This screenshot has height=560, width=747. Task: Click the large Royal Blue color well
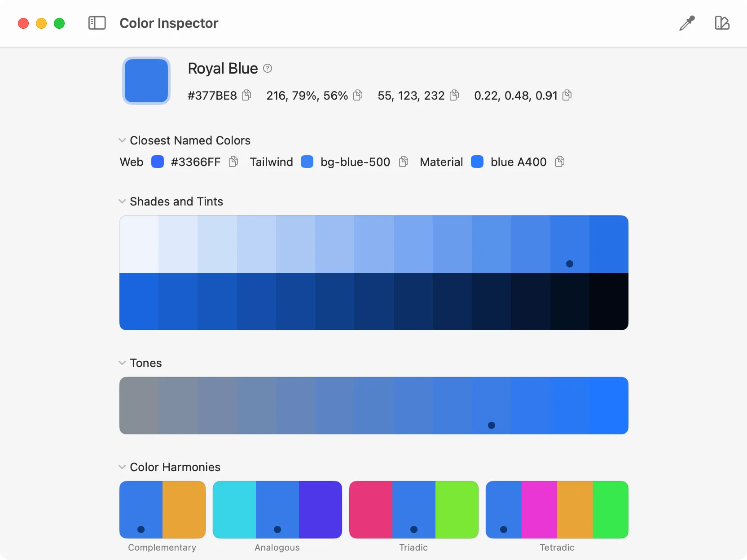(x=146, y=81)
